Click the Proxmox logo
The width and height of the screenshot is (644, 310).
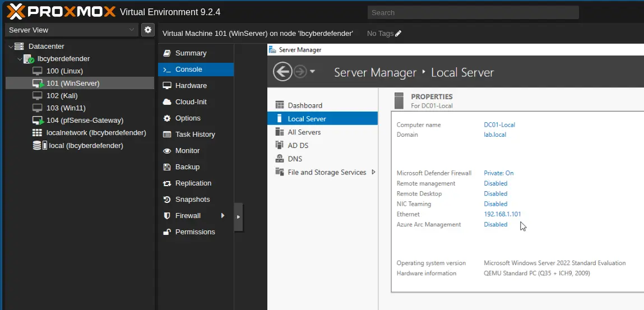pyautogui.click(x=61, y=12)
